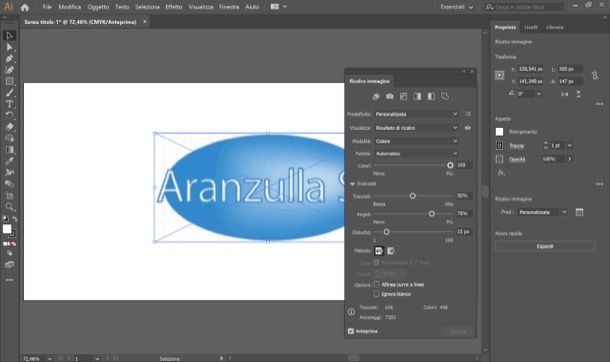Viewport: 610px width, 362px height.
Task: Open Palette dropdown showing Automatico
Action: (416, 154)
